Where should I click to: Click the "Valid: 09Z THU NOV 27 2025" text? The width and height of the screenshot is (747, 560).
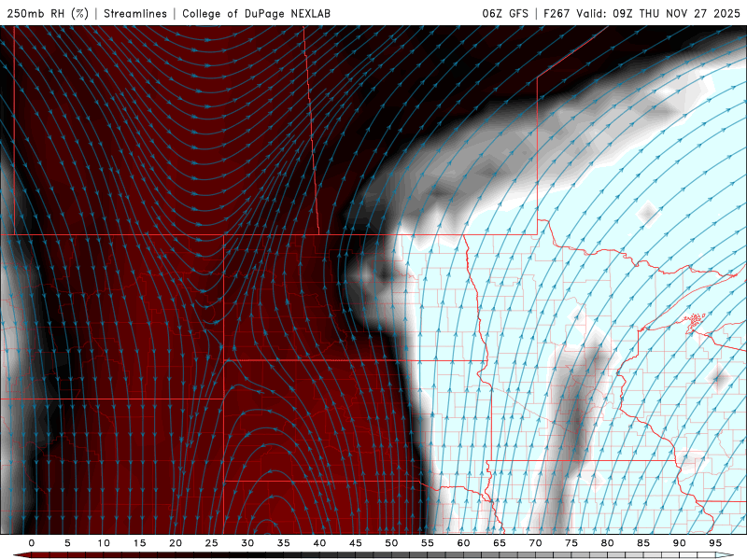658,13
